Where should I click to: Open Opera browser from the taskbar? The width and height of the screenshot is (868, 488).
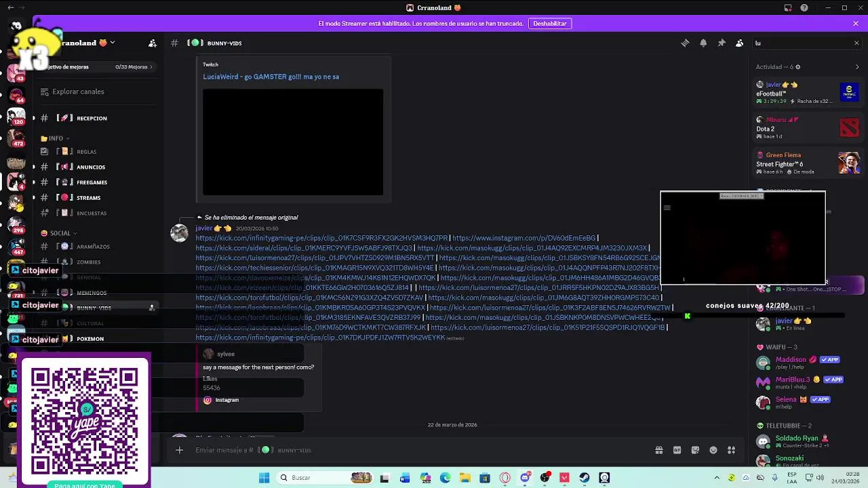[505, 478]
